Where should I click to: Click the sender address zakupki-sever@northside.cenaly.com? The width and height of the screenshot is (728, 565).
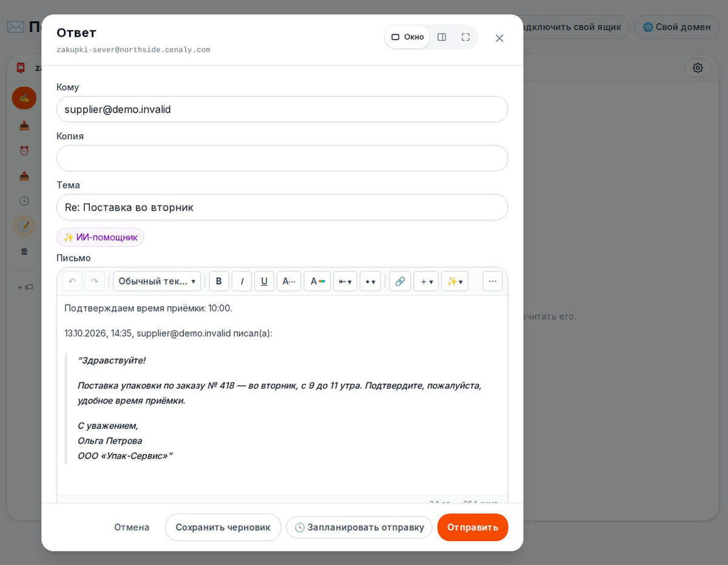[133, 50]
